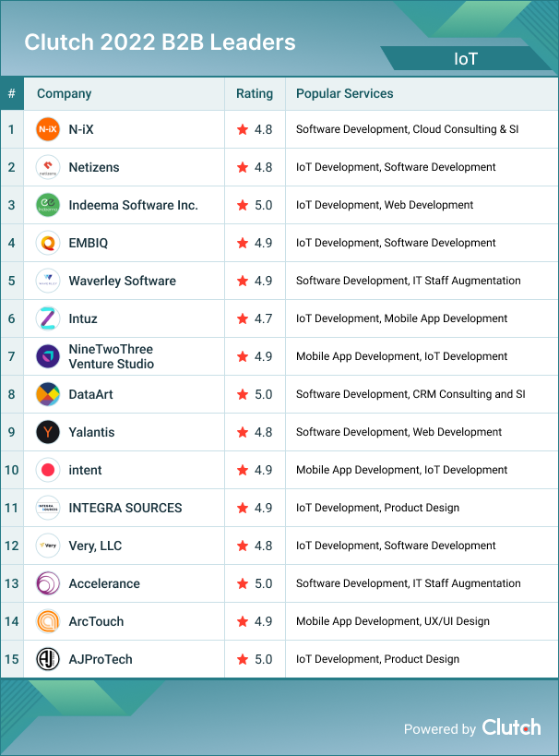
Task: Click Netizens 4.8 rating value
Action: coord(263,167)
